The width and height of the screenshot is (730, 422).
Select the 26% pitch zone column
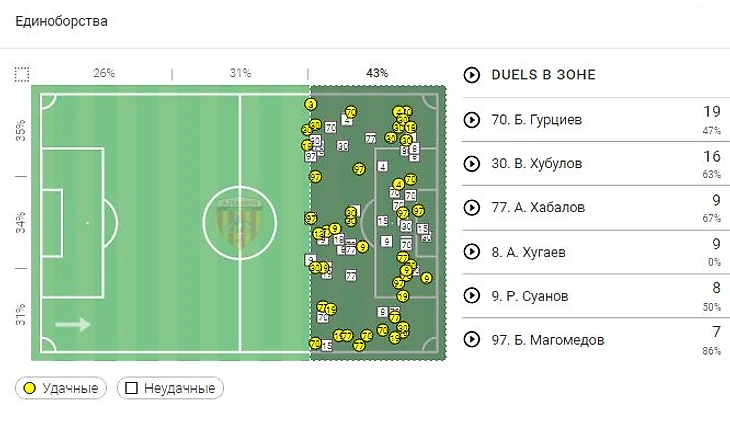tap(104, 73)
